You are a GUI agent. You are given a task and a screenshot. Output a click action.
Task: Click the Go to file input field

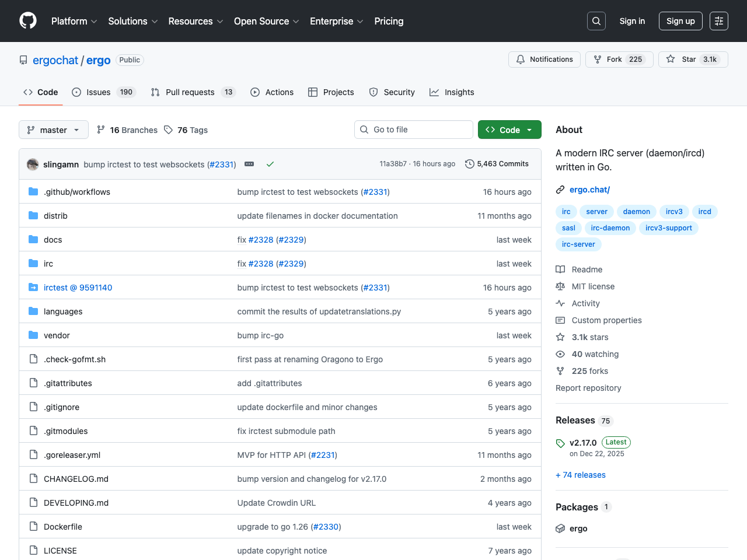pos(414,129)
